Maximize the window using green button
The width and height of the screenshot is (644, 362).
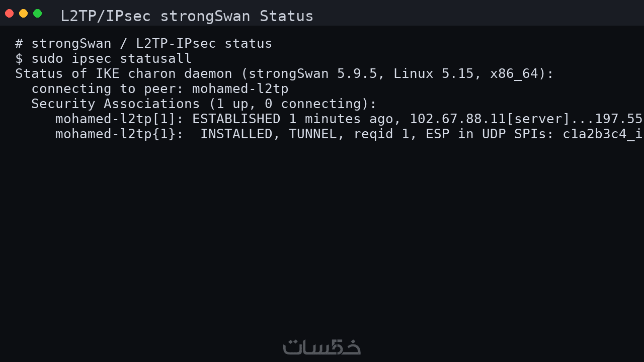(37, 14)
